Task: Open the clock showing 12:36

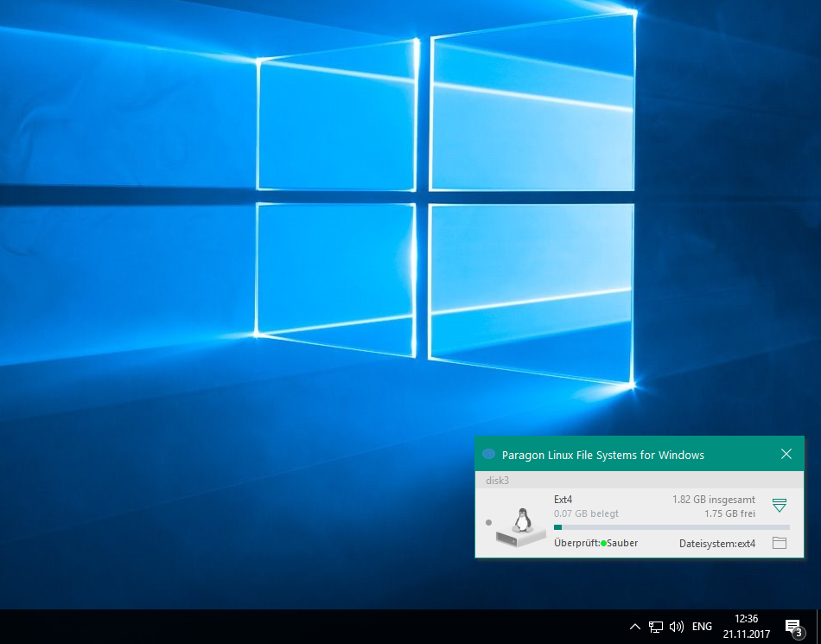Action: (746, 627)
